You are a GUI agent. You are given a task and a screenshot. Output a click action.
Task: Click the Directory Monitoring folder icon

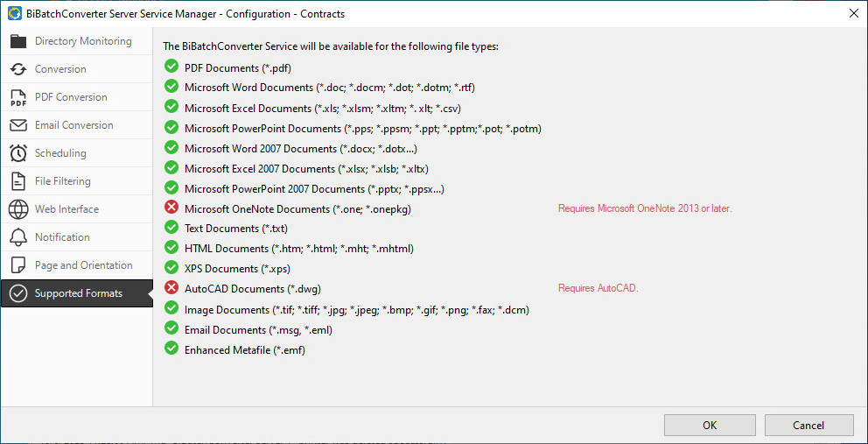click(x=18, y=41)
